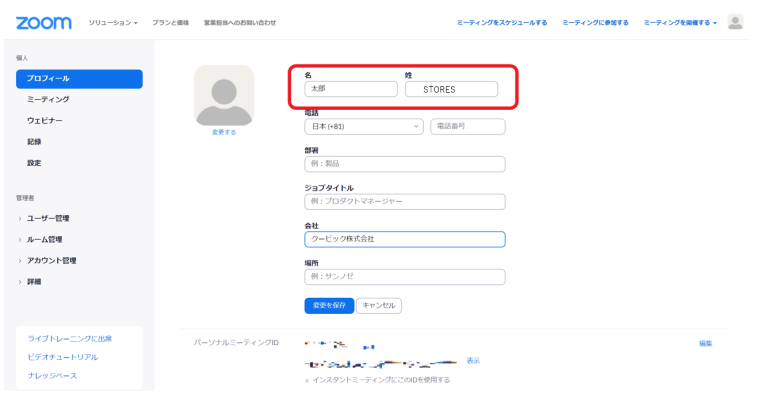Click the 場所 input field
The image size is (768, 406).
coord(405,277)
